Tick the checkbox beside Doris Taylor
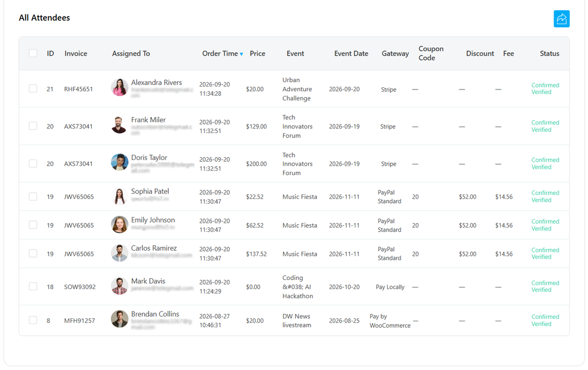This screenshot has height=370, width=588. click(x=33, y=163)
